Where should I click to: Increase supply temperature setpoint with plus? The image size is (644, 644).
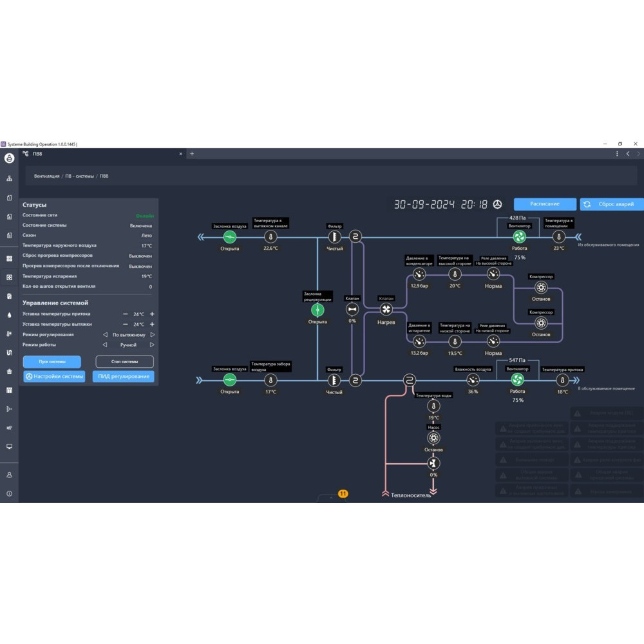click(x=152, y=314)
